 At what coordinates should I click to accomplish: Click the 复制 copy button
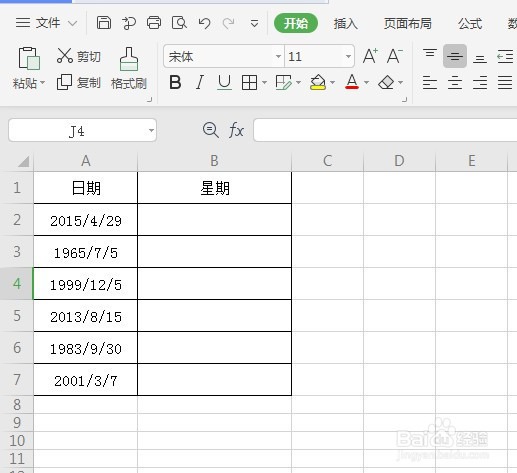(x=79, y=82)
